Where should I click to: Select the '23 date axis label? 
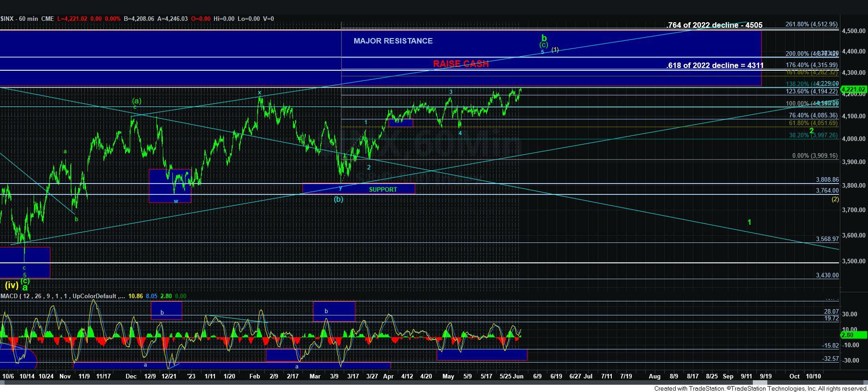pyautogui.click(x=191, y=376)
